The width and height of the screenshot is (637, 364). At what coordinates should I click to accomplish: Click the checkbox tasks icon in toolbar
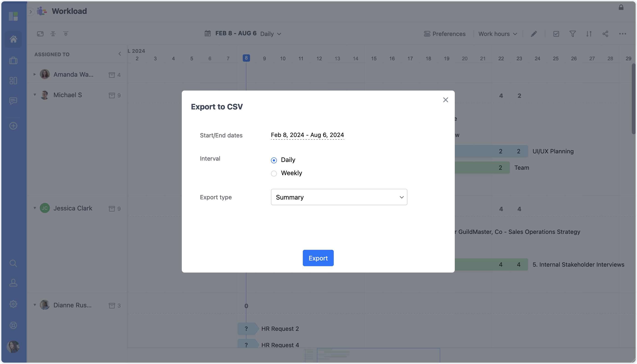[x=556, y=34]
